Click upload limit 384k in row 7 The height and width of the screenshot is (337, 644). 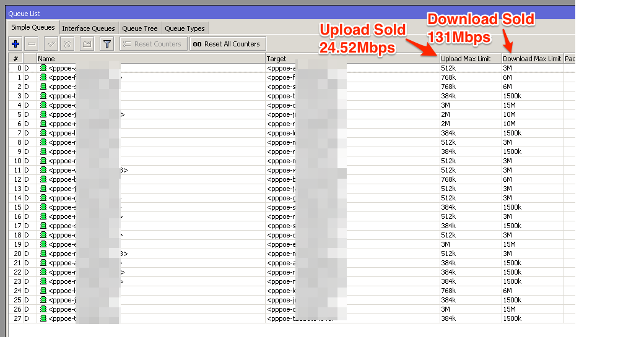[448, 133]
